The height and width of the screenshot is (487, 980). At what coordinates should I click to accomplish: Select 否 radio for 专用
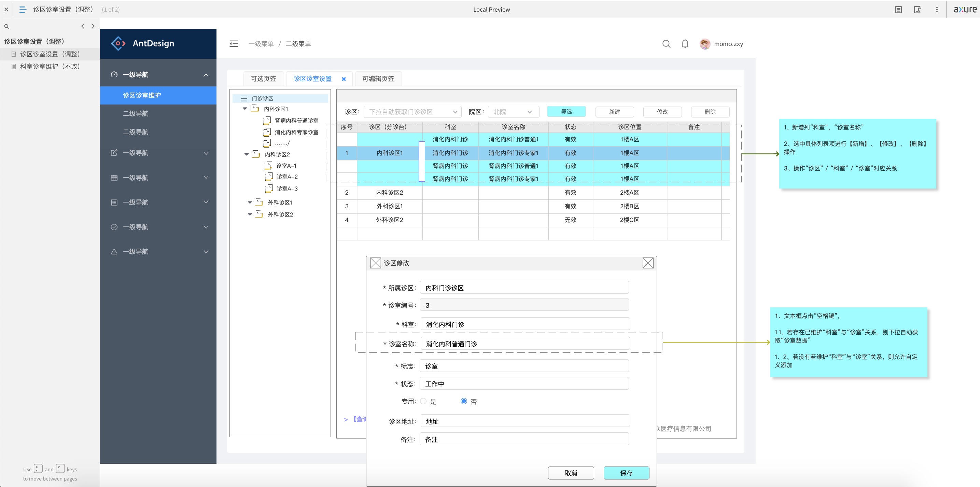[x=463, y=401]
